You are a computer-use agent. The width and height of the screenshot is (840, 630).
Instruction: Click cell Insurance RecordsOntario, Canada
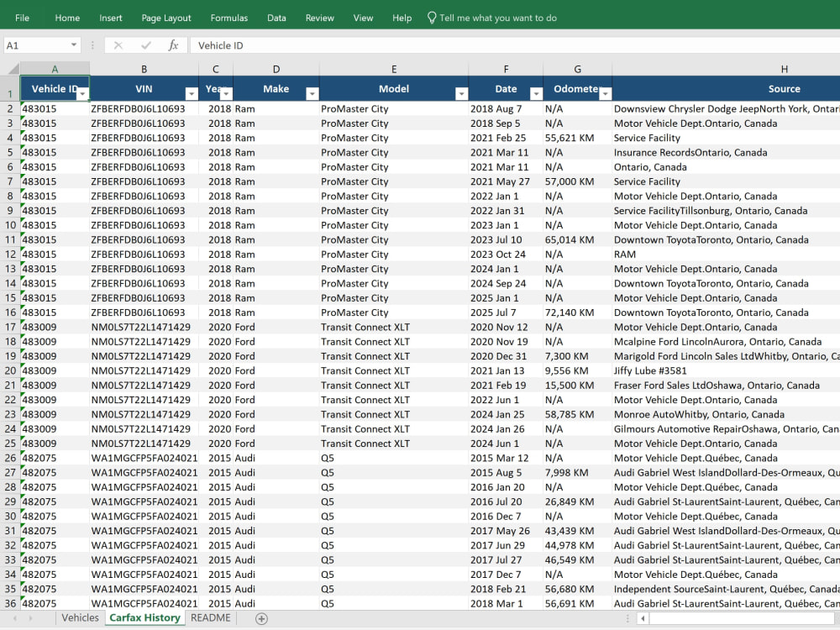(726, 152)
